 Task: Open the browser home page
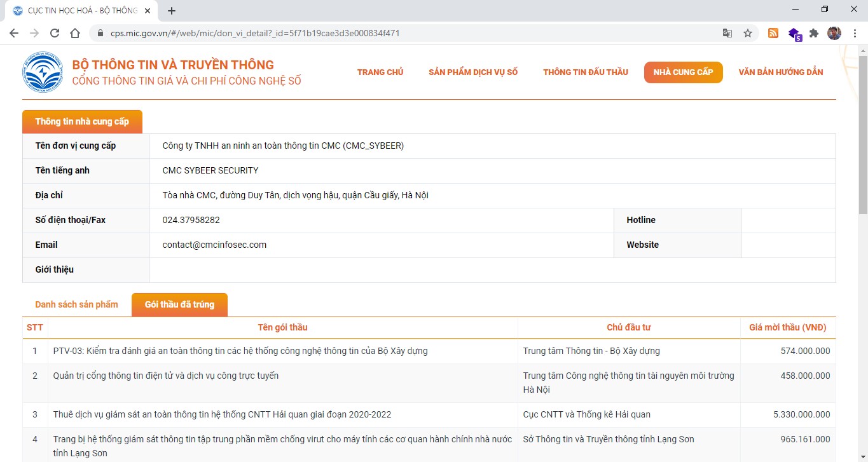tap(75, 33)
